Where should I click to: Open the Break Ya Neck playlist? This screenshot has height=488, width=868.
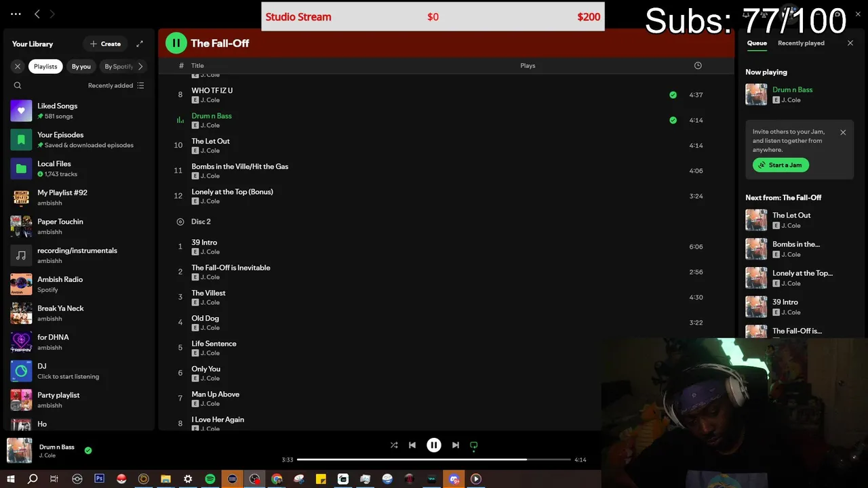(x=78, y=313)
